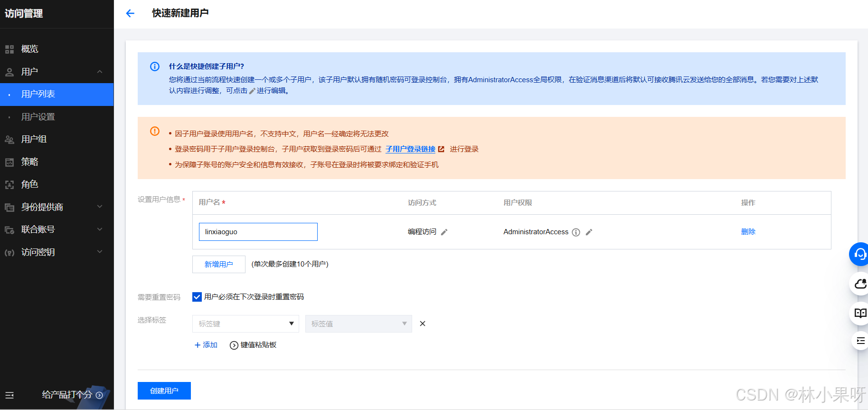Screen dimensions: 868x410
Task: Click the 概览 grid icon in sidebar
Action: 9,49
